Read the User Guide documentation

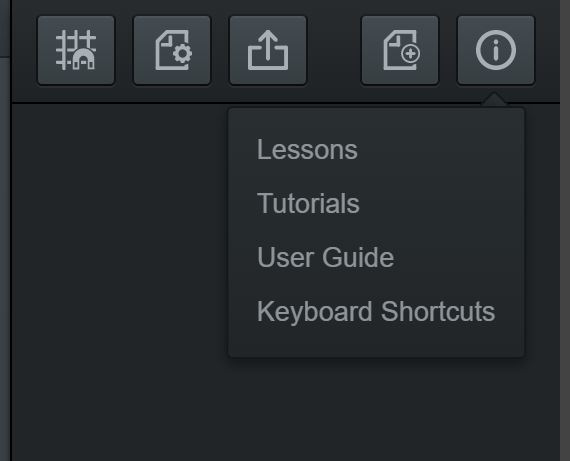[325, 257]
